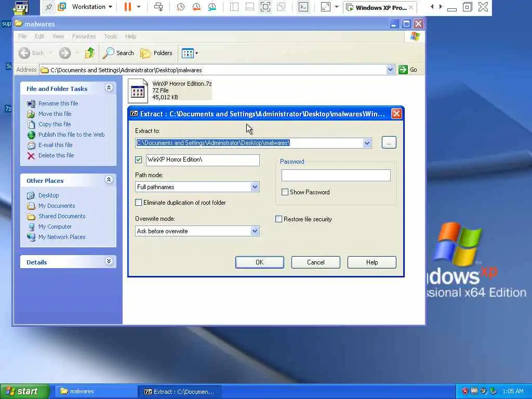Click the VMware Workstation logo icon
Screen dimensions: 532x399
62,7
